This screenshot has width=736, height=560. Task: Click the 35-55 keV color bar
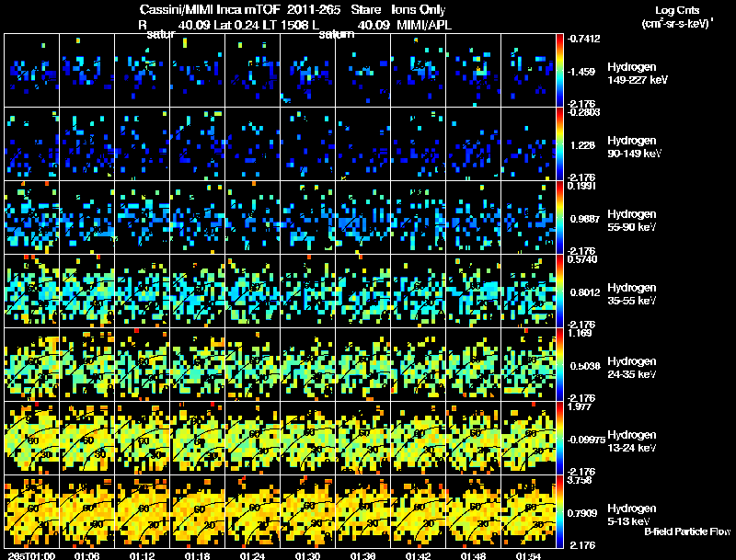point(561,291)
